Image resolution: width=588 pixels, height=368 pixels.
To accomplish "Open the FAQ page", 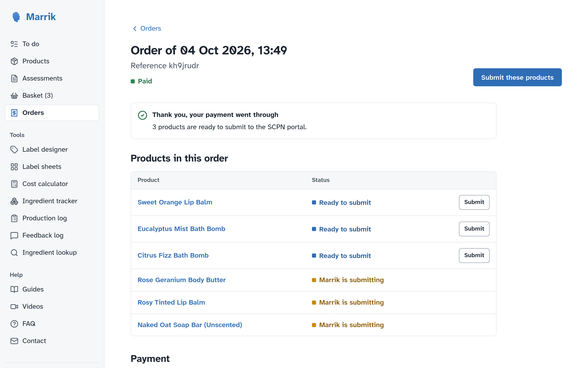I will (x=52, y=324).
